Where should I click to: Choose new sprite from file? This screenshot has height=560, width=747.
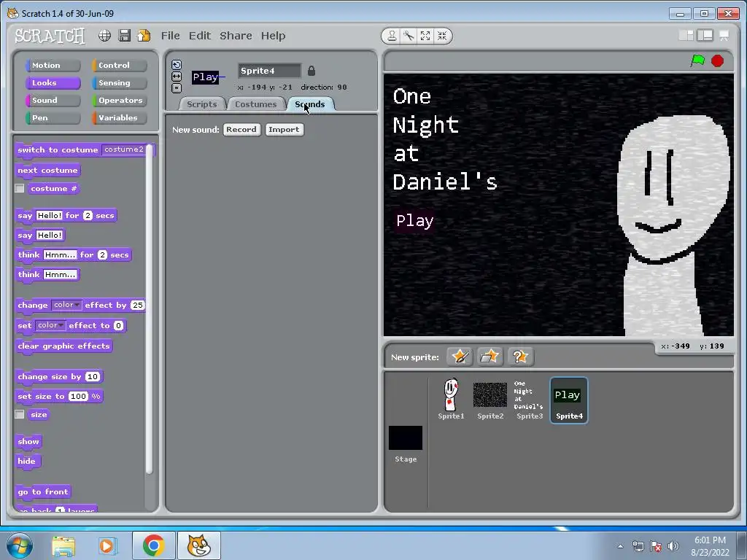pos(489,357)
